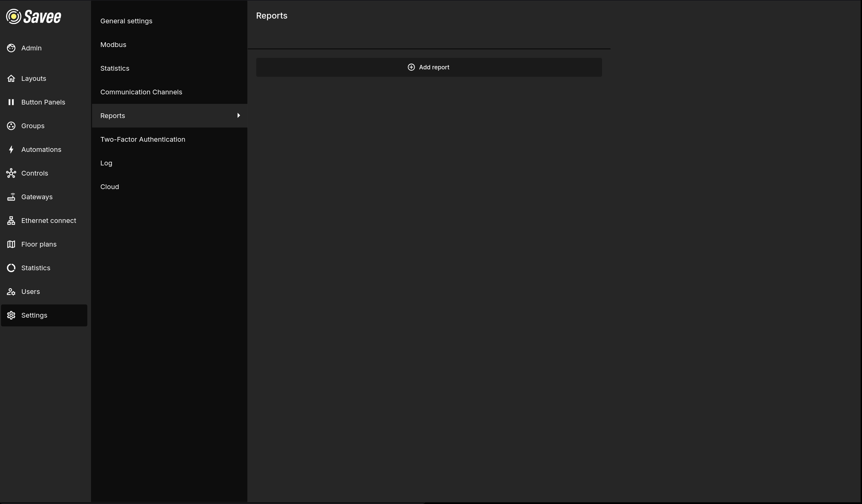The image size is (862, 504).
Task: Click the Admin face icon
Action: tap(11, 48)
